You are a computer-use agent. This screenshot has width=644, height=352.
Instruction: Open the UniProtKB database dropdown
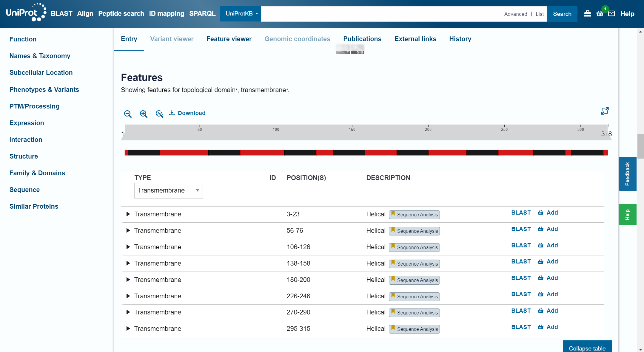click(x=240, y=14)
